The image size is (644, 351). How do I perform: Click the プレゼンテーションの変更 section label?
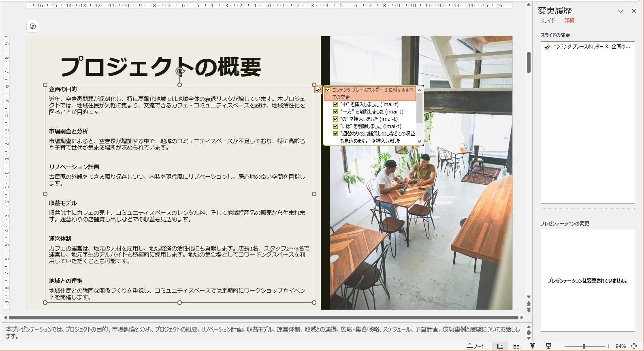tap(565, 224)
